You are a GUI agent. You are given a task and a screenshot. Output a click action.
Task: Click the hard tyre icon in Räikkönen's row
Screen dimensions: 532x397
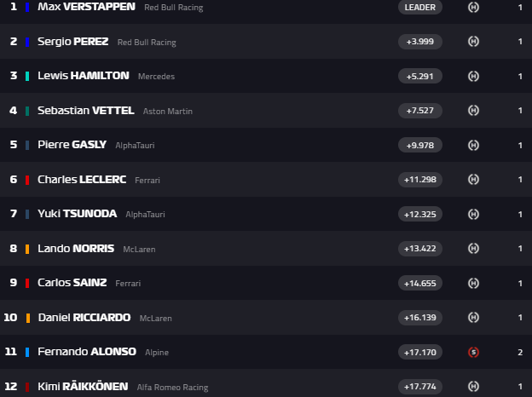click(x=473, y=386)
